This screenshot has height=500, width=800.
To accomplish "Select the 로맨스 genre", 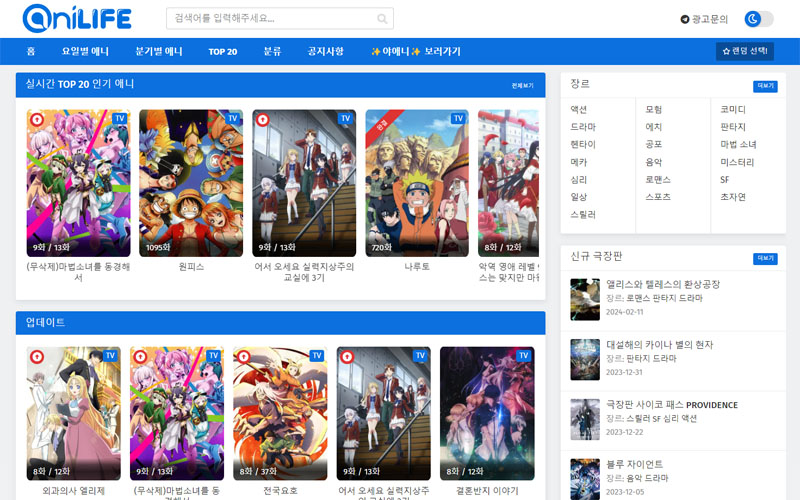I will [658, 180].
